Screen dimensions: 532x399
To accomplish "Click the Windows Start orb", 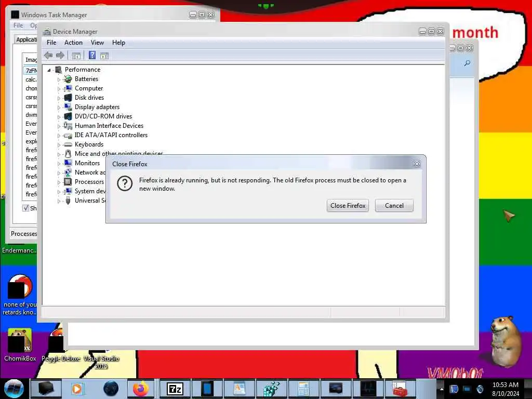I will point(14,389).
